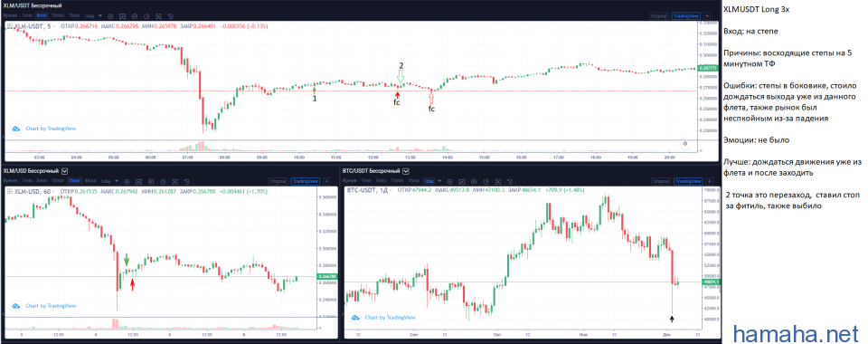Open compare/add symbol icon in XLM/USDT panel

click(110, 16)
